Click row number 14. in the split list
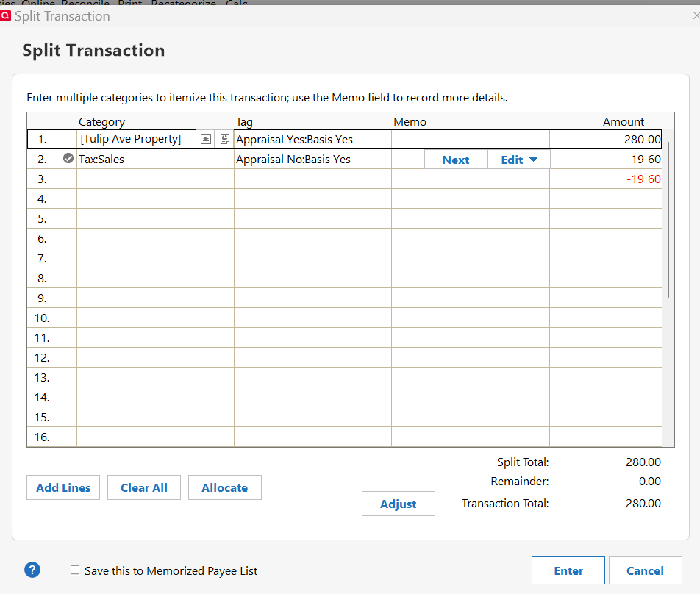 click(42, 397)
